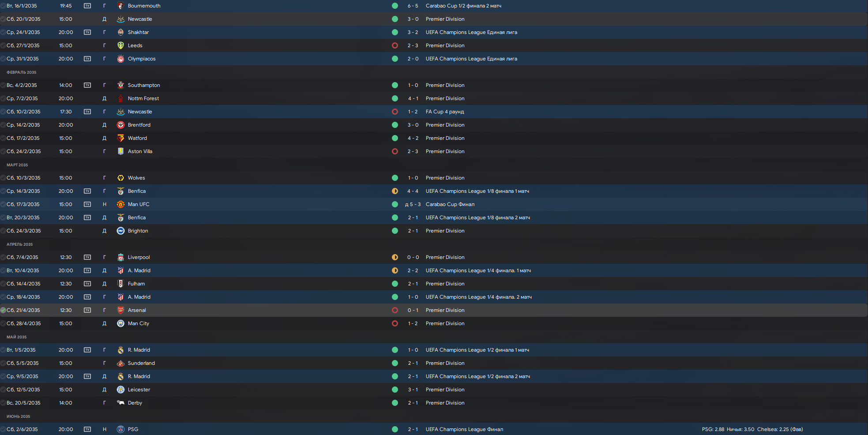Open the Brighton team link

pos(138,231)
